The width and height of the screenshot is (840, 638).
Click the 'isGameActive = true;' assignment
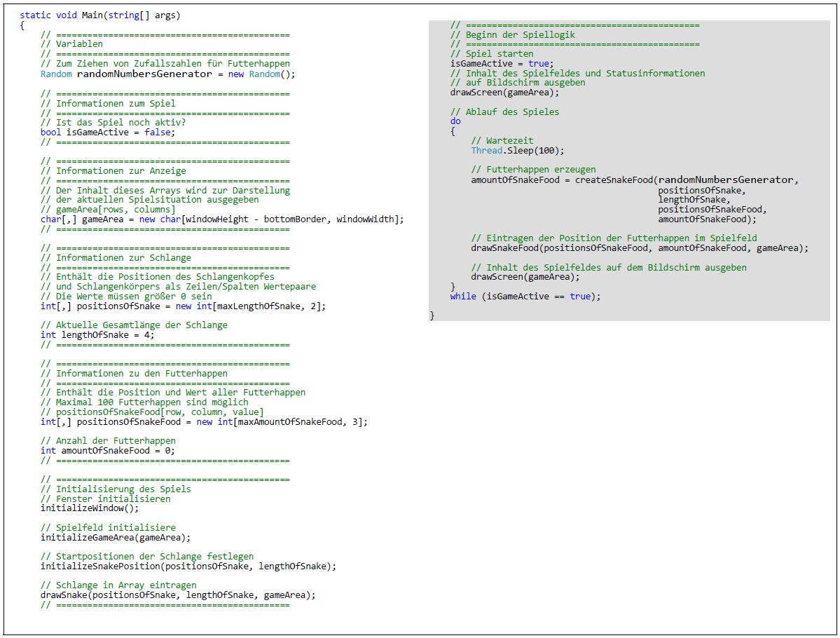click(x=502, y=64)
